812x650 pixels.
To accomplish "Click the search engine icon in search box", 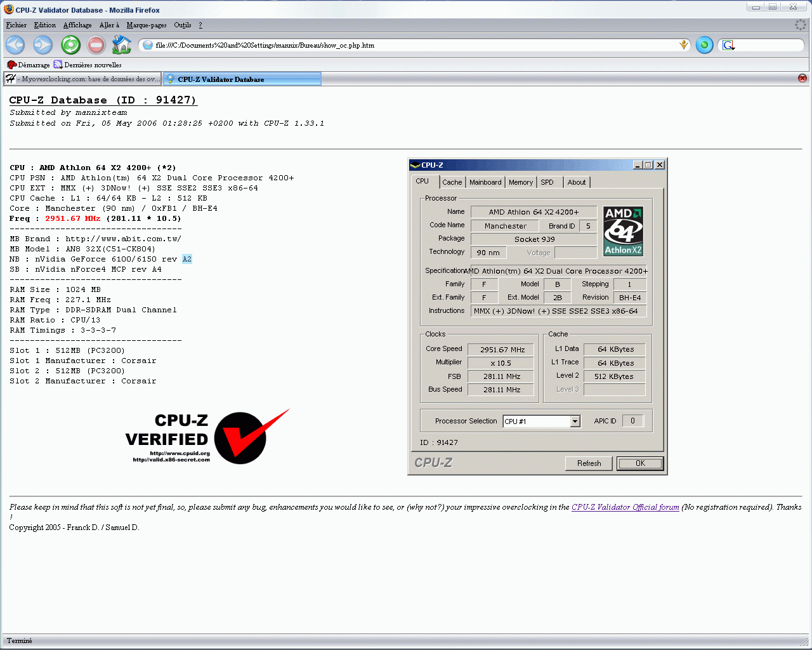I will (728, 45).
